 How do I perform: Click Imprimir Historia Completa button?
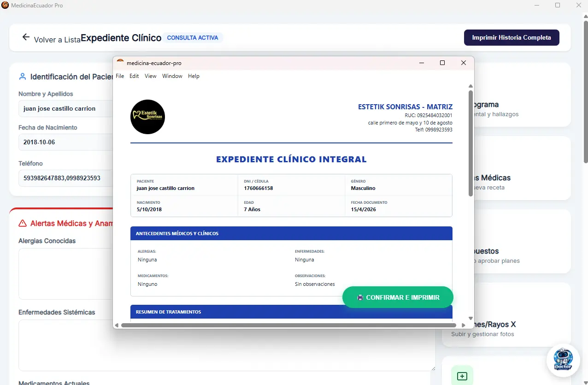point(512,37)
